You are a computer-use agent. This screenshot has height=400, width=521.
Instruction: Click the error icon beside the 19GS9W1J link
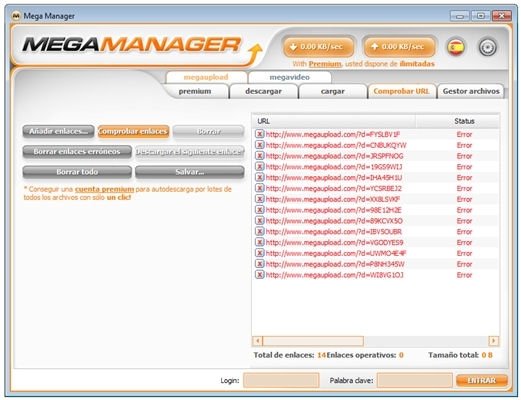click(x=259, y=166)
